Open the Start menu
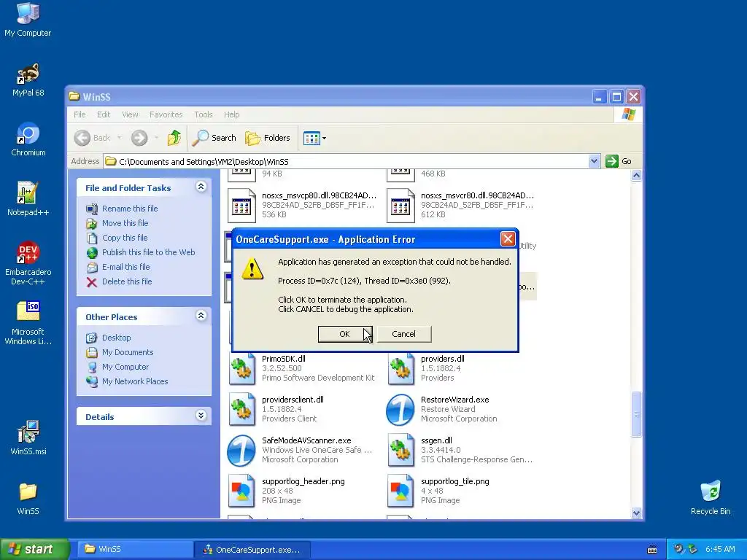Screen dimensions: 747x560 click(x=34, y=549)
